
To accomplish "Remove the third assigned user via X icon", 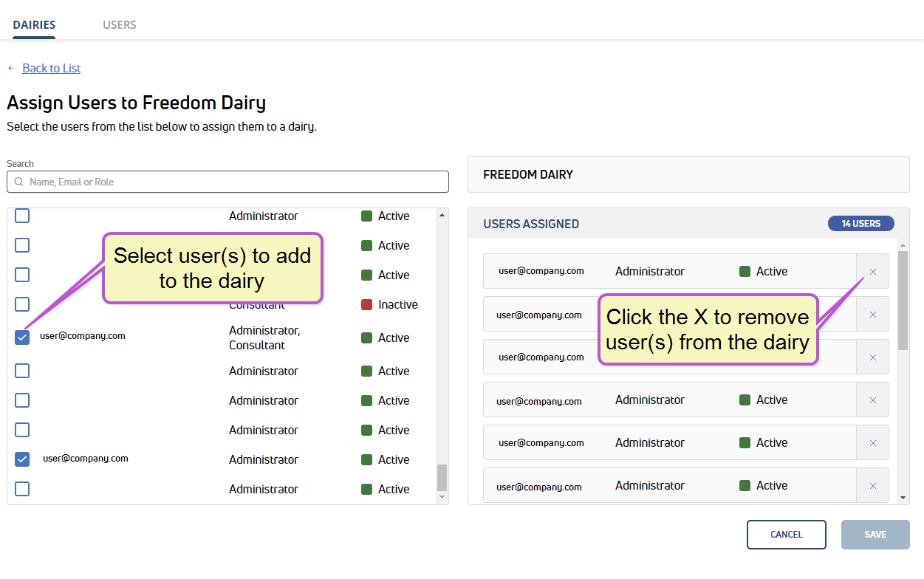I will [x=872, y=357].
